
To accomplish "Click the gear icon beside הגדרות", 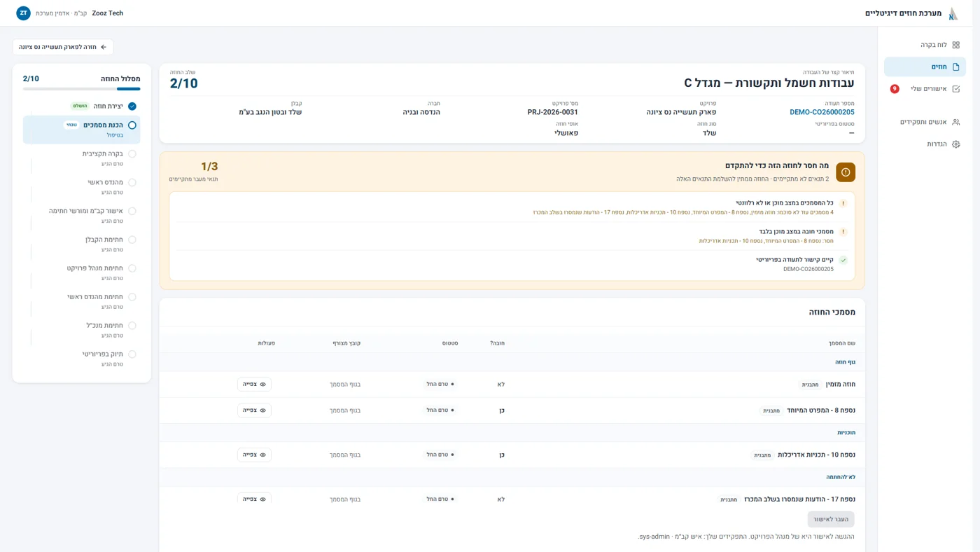I will [955, 144].
